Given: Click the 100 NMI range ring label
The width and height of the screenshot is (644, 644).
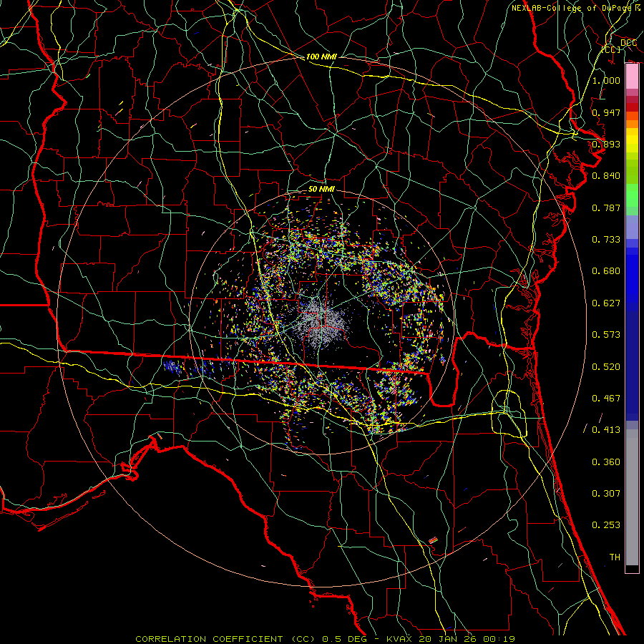Looking at the screenshot, I should 321,57.
